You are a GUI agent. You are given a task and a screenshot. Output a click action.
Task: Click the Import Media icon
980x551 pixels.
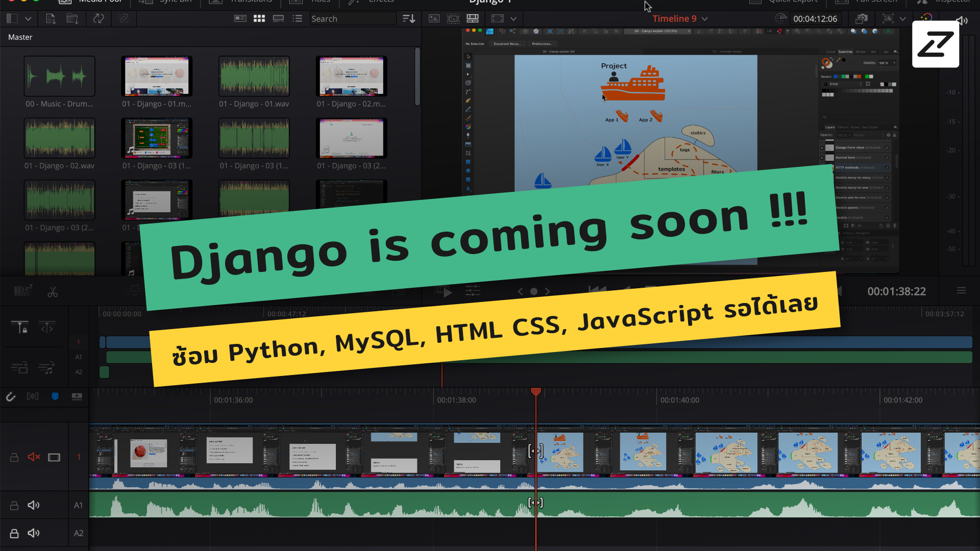(x=51, y=19)
